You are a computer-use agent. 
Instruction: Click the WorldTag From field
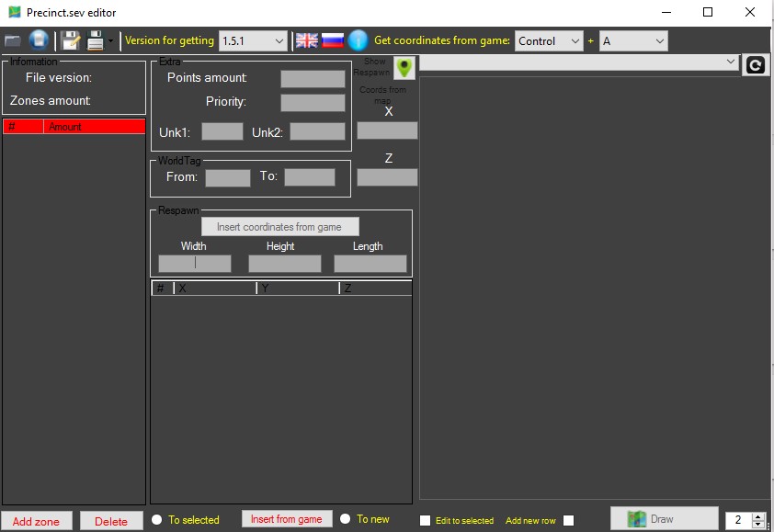point(228,177)
